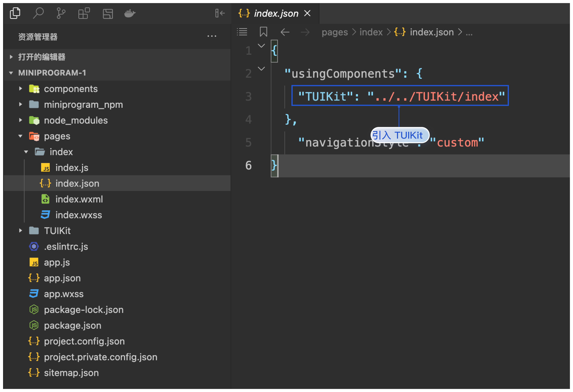
Task: Expand the components folder
Action: pyautogui.click(x=21, y=88)
